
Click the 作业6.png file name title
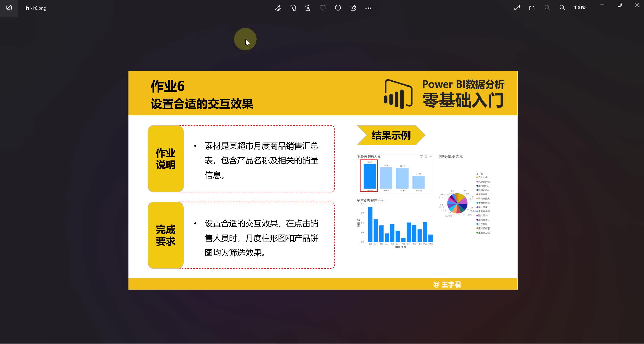coord(36,8)
